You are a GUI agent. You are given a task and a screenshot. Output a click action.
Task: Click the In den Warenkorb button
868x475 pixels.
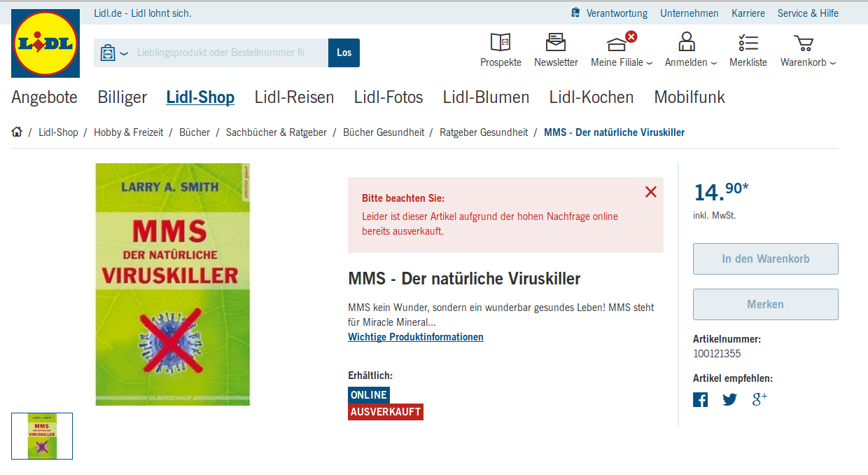pyautogui.click(x=766, y=259)
